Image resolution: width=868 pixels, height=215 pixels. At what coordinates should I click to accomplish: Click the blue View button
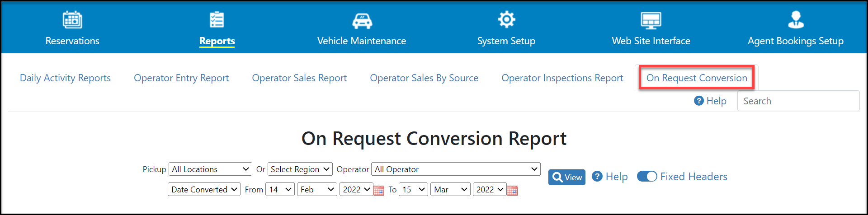(567, 177)
